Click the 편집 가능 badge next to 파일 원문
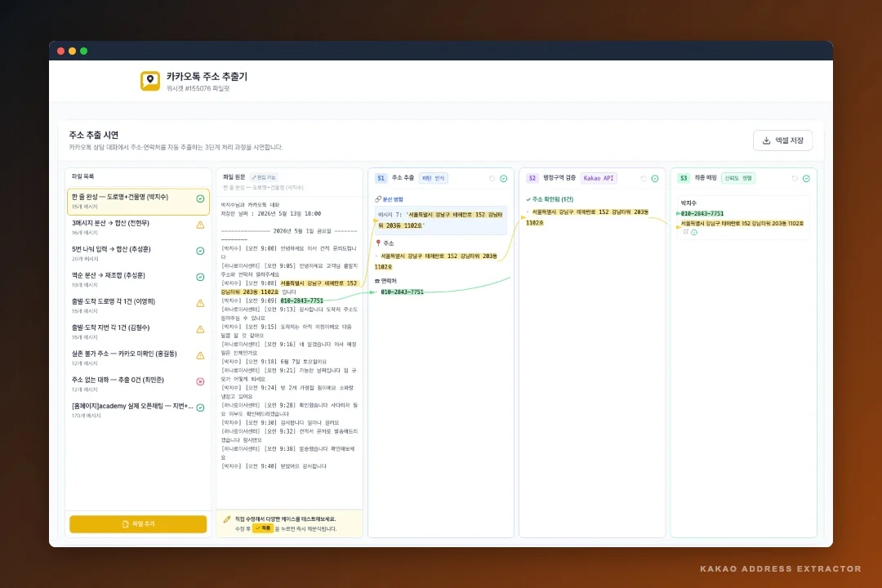The image size is (882, 588). [264, 177]
